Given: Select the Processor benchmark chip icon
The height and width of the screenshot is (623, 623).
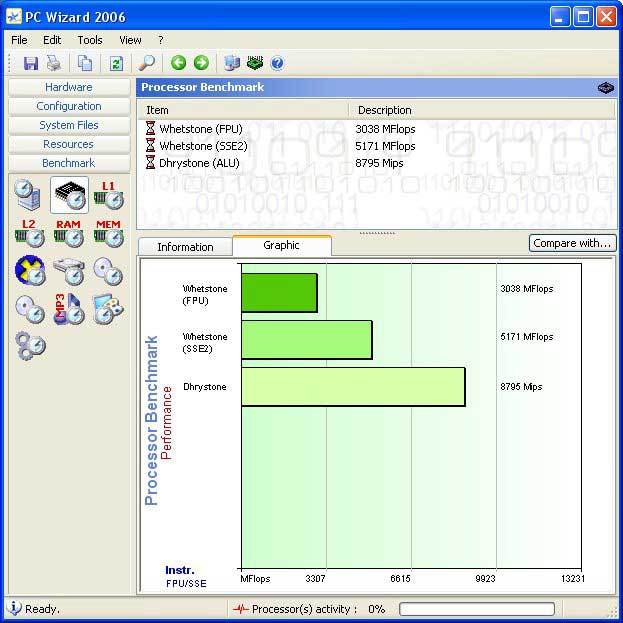Looking at the screenshot, I should pos(68,194).
